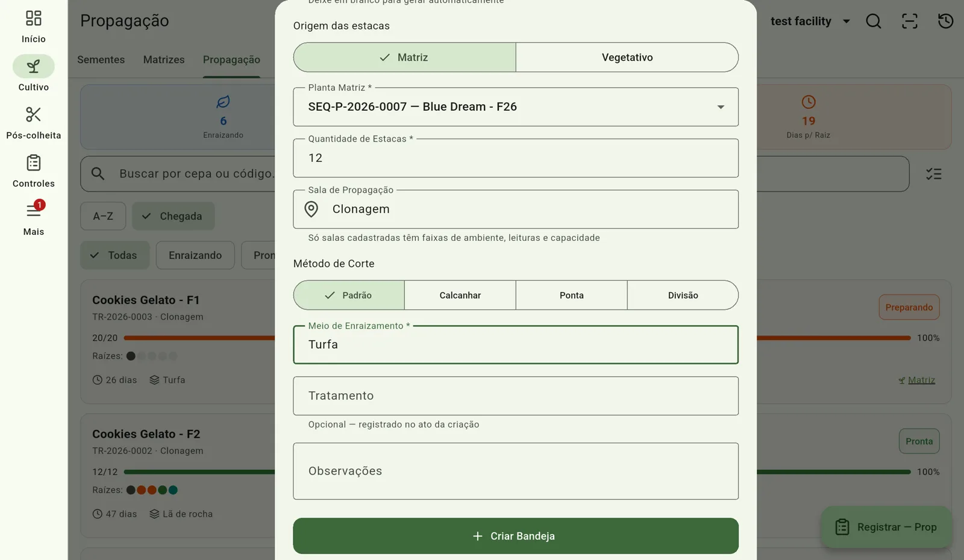
Task: Click the Sala de Propagação field
Action: click(516, 210)
